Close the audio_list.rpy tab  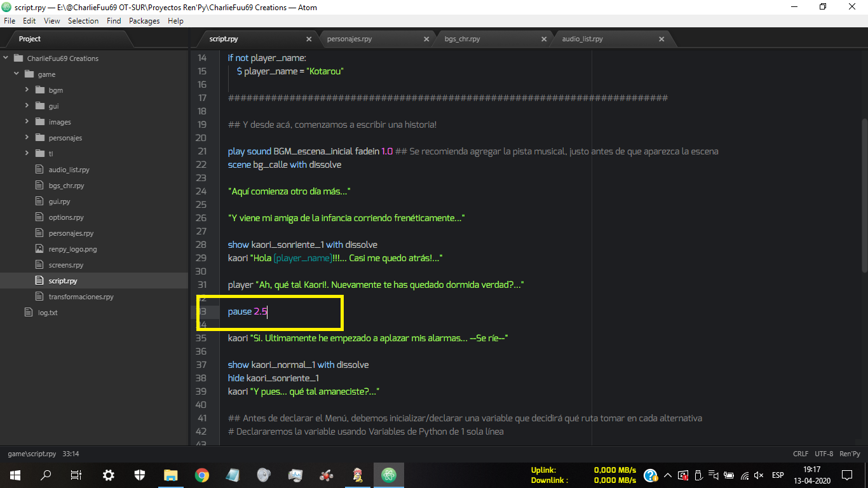(x=661, y=39)
